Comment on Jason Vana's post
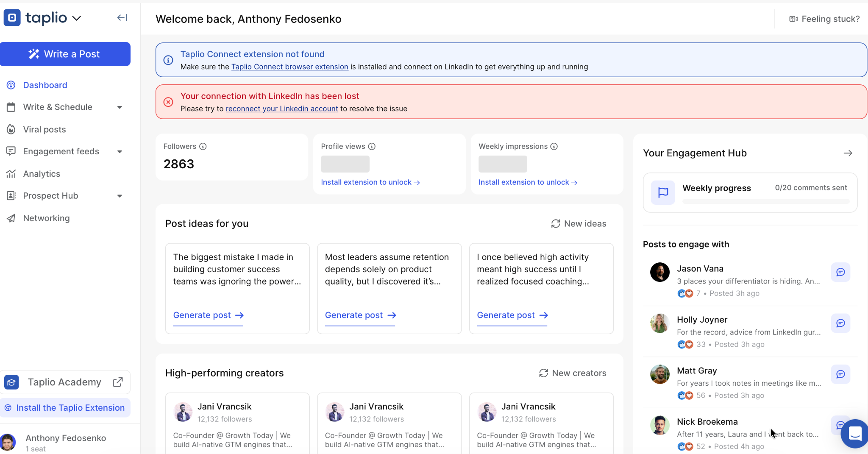This screenshot has height=454, width=868. (840, 272)
